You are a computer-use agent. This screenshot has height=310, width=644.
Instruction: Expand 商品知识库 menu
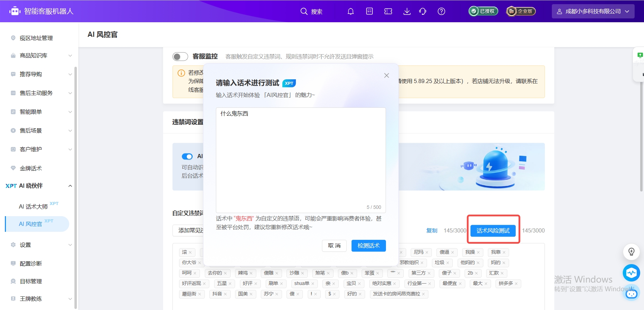click(x=70, y=56)
